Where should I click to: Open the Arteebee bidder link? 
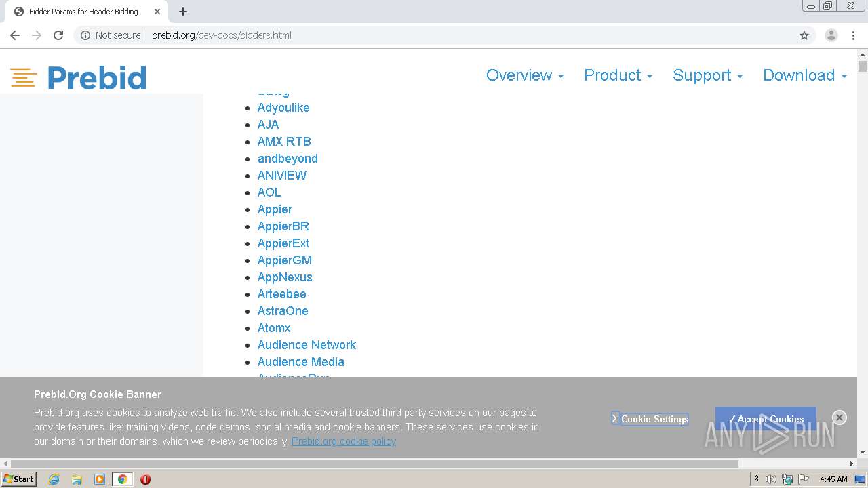click(x=282, y=294)
